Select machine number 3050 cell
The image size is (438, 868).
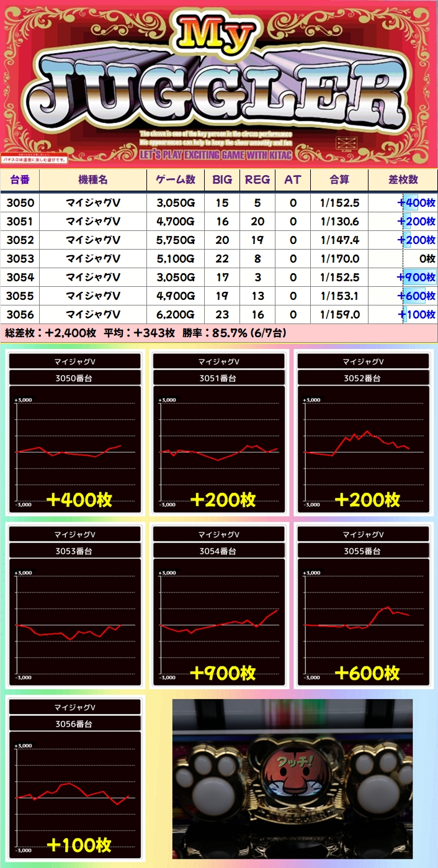click(20, 203)
